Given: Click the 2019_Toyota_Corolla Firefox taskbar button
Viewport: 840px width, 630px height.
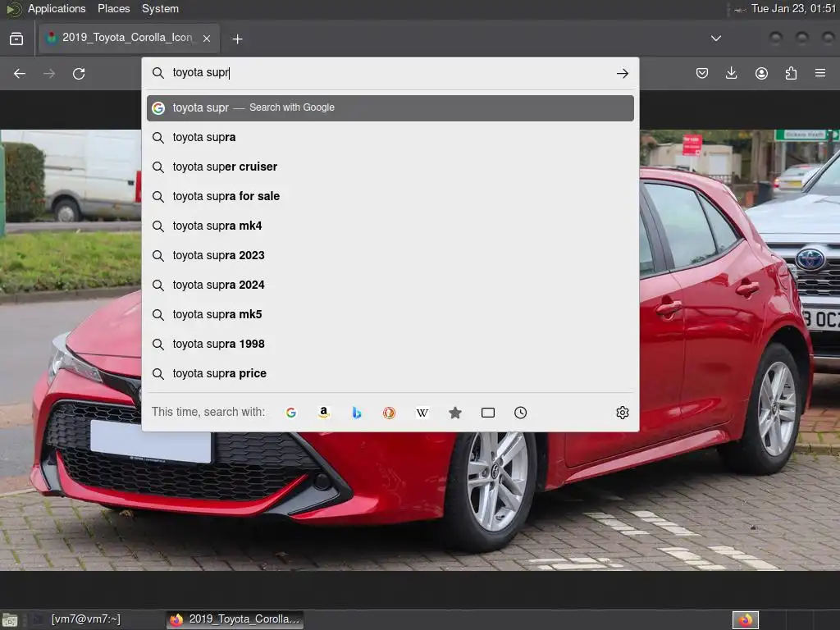Looking at the screenshot, I should [x=235, y=619].
